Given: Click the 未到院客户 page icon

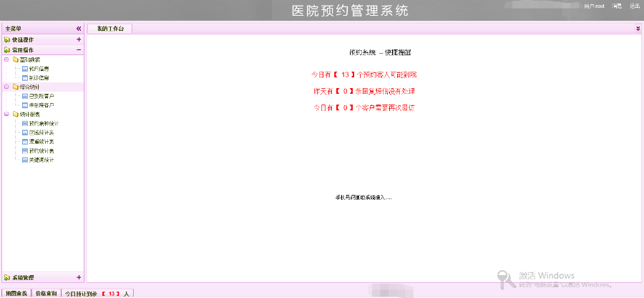Looking at the screenshot, I should point(24,105).
